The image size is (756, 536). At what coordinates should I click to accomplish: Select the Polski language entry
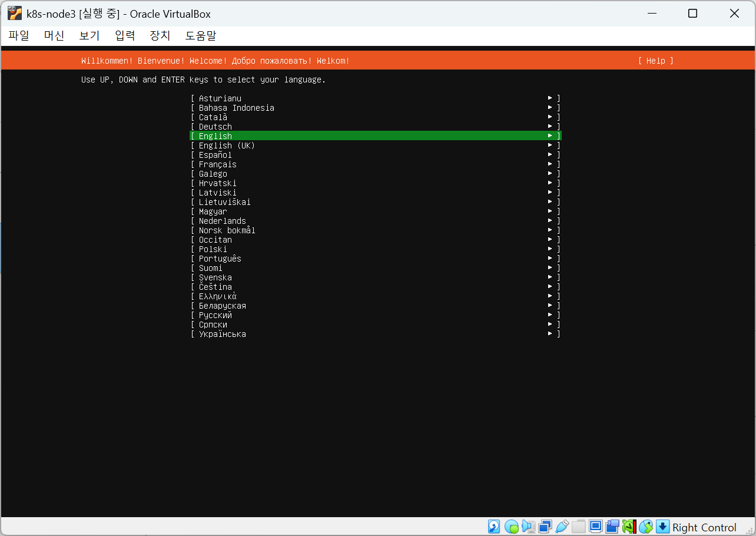pos(376,249)
